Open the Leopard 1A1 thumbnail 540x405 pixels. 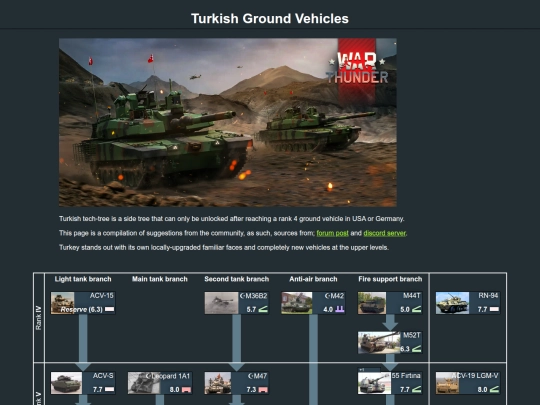point(144,383)
